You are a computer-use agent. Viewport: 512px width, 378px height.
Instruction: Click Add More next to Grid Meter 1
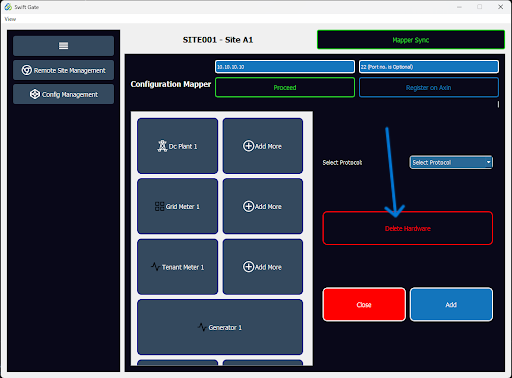pos(263,206)
